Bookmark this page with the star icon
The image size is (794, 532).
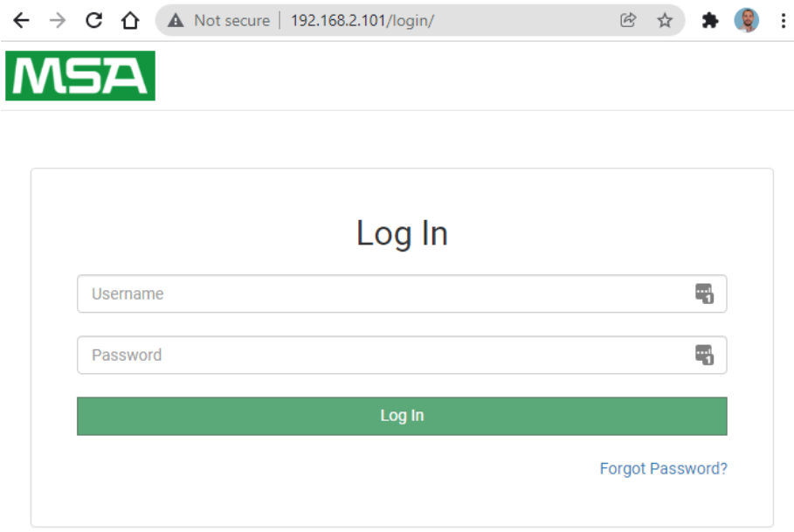[x=665, y=21]
